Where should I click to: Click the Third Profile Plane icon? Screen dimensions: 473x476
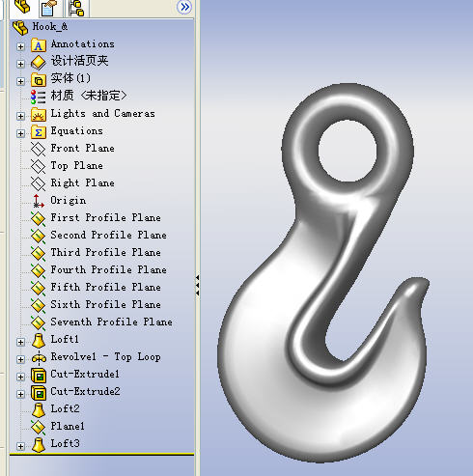tap(39, 254)
